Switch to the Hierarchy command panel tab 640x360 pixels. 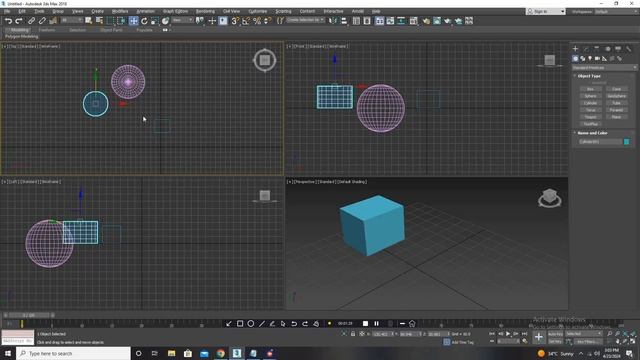coord(597,49)
